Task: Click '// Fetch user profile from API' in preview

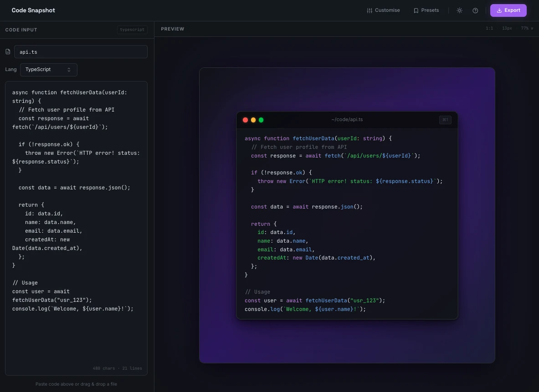Action: [x=299, y=147]
